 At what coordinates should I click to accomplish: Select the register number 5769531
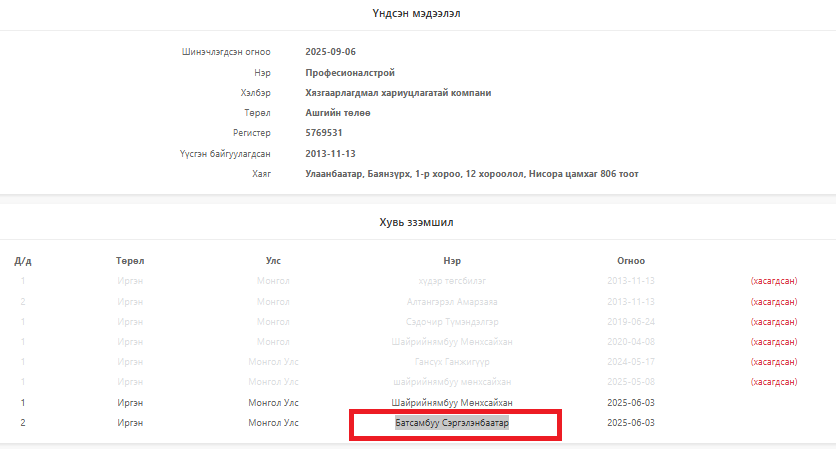[x=324, y=133]
